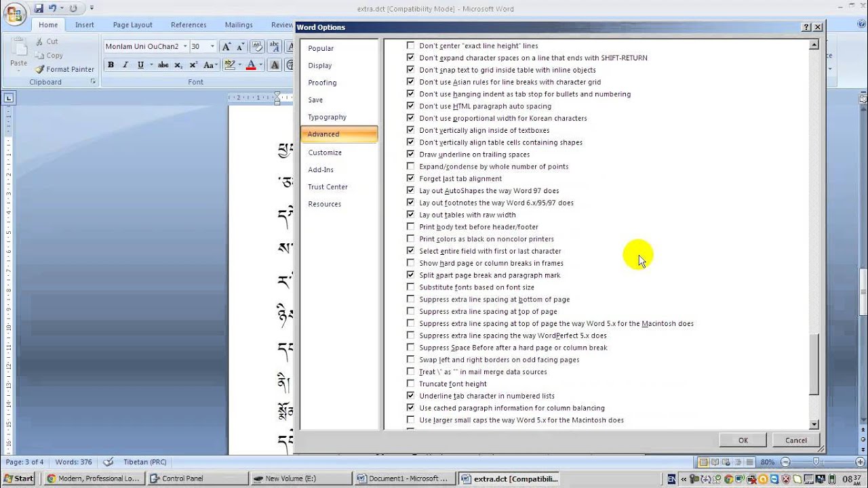Image resolution: width=868 pixels, height=488 pixels.
Task: Click OK in Word Options dialog
Action: coord(743,441)
